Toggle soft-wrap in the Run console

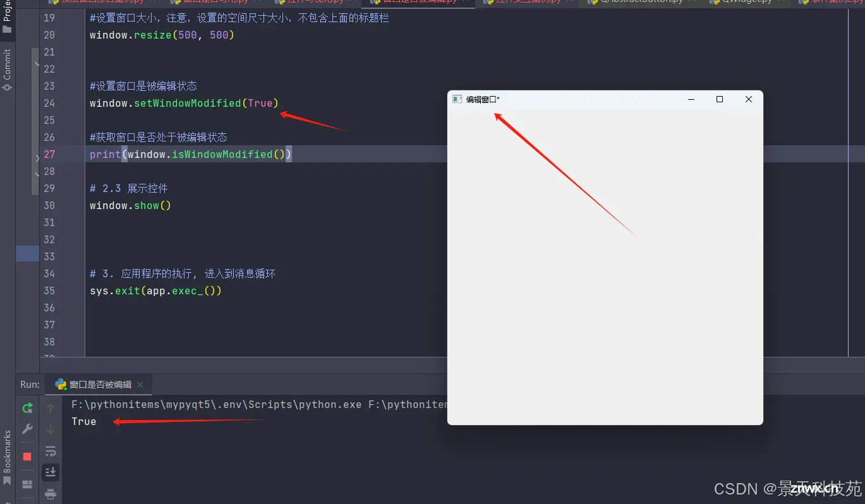click(x=51, y=451)
